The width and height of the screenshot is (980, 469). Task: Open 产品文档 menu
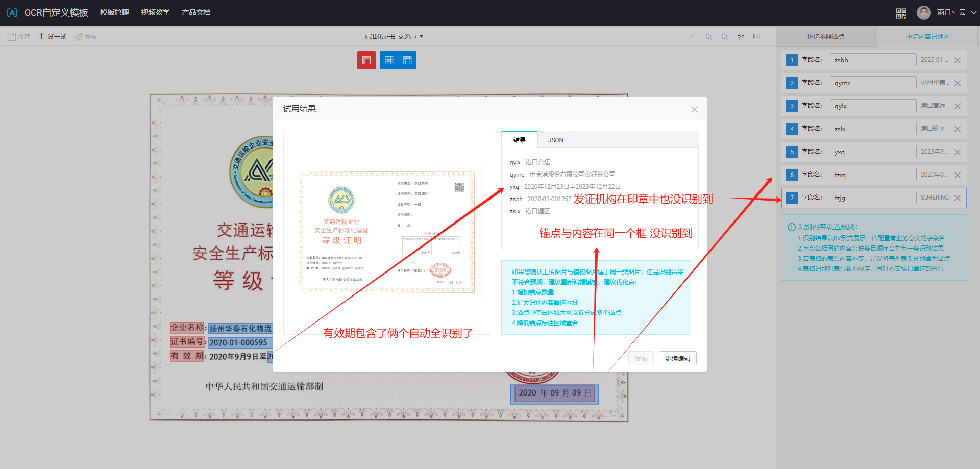tap(196, 12)
